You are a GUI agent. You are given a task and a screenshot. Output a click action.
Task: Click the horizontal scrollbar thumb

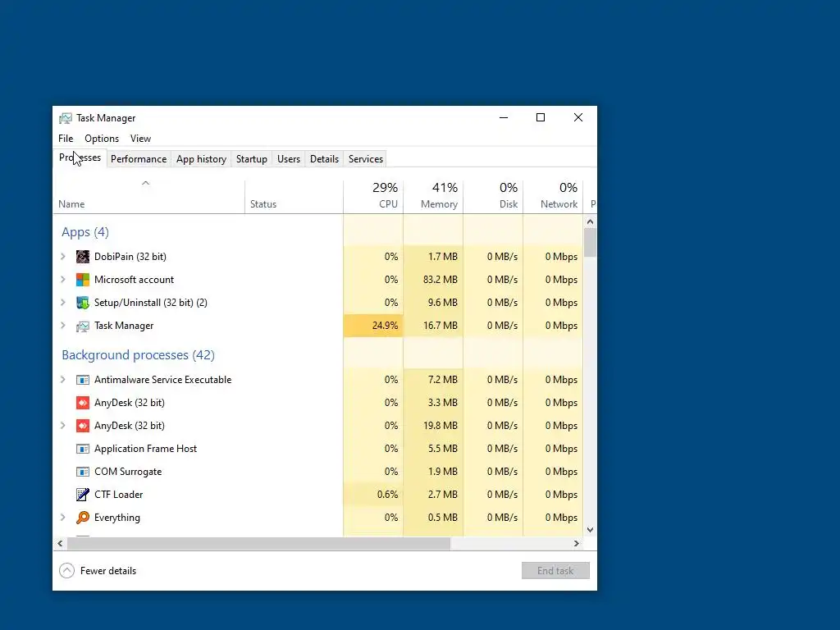(258, 544)
